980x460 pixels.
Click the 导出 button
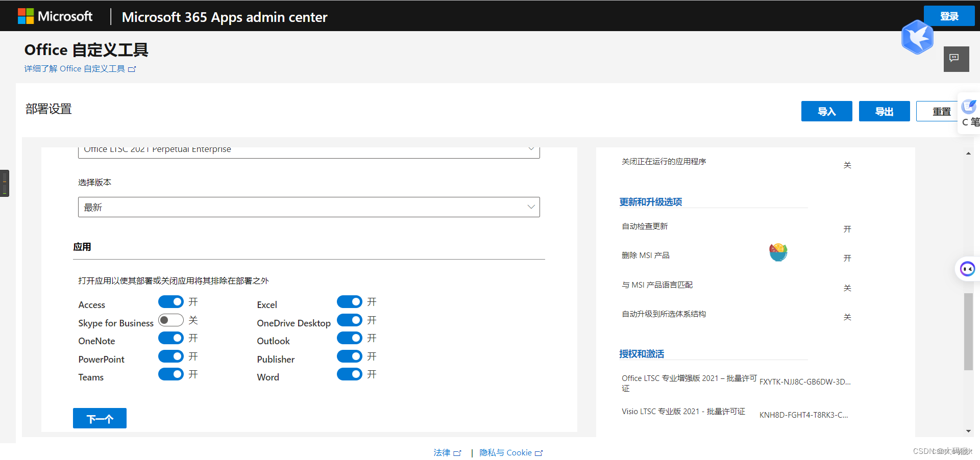coord(885,111)
